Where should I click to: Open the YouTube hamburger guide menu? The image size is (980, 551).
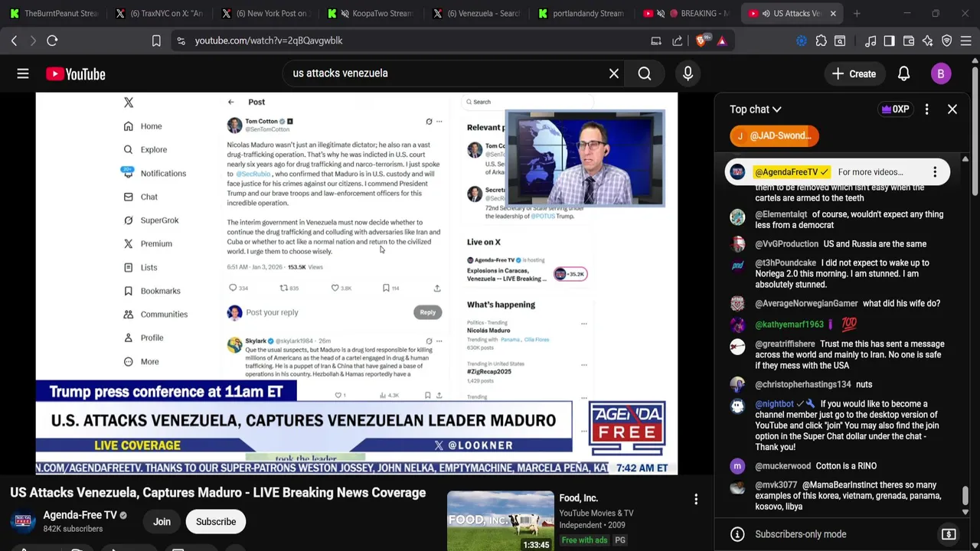coord(23,73)
